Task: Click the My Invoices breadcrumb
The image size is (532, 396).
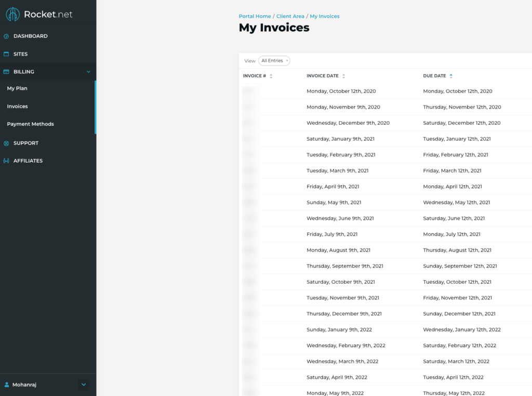Action: [x=324, y=16]
